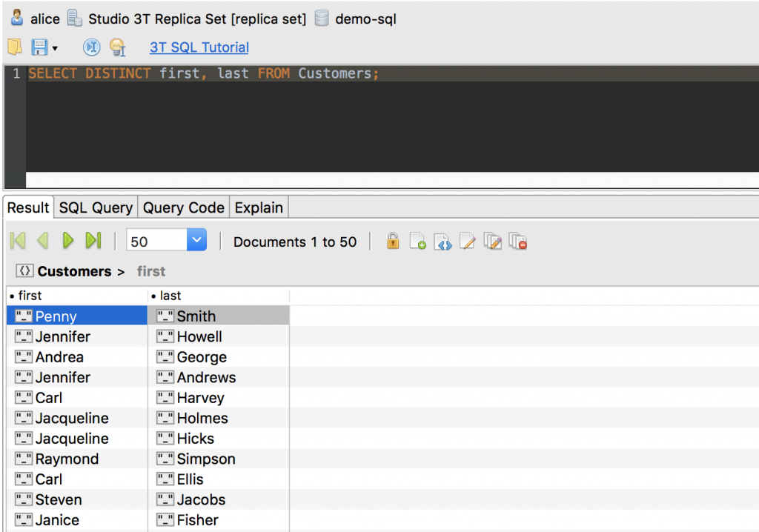
Task: Click the explain query lightbulb icon
Action: pos(117,47)
